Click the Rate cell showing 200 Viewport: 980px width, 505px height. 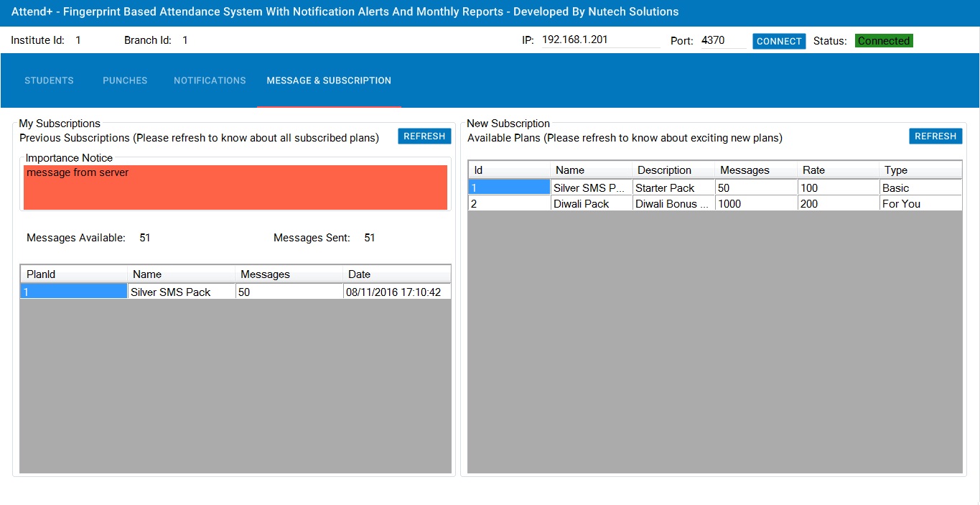pos(839,203)
